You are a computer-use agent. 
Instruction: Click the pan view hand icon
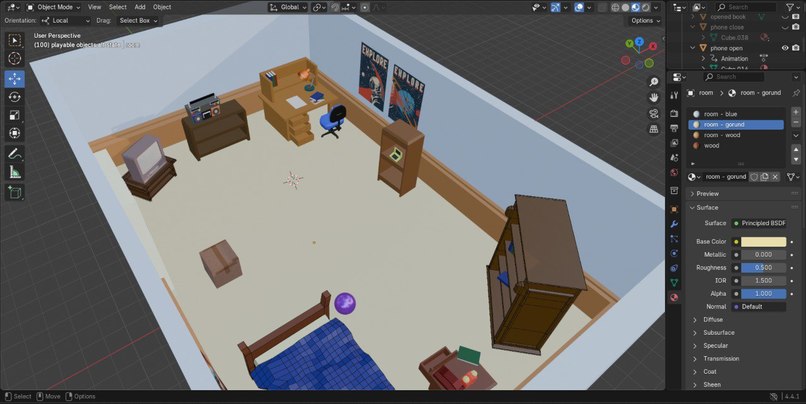(654, 98)
